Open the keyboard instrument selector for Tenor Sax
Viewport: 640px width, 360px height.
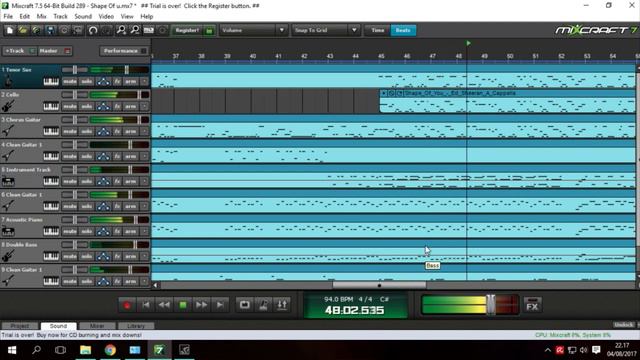[x=51, y=82]
